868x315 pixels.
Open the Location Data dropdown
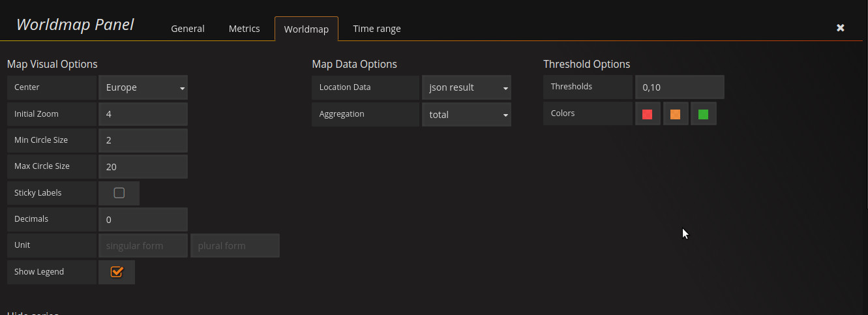tap(466, 87)
